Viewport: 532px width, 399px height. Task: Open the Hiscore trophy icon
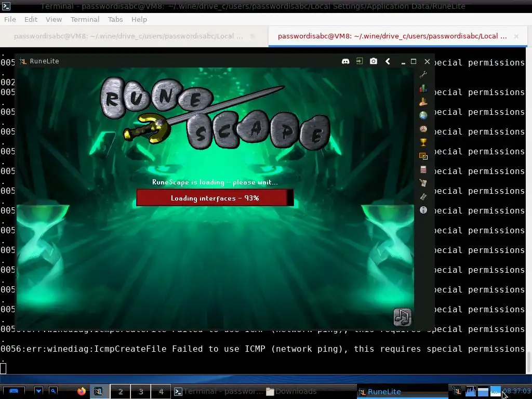pos(423,142)
